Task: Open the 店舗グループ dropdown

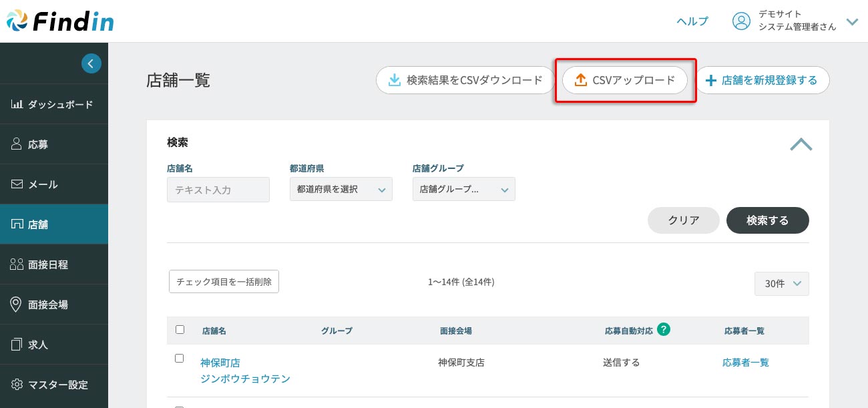Action: 463,190
